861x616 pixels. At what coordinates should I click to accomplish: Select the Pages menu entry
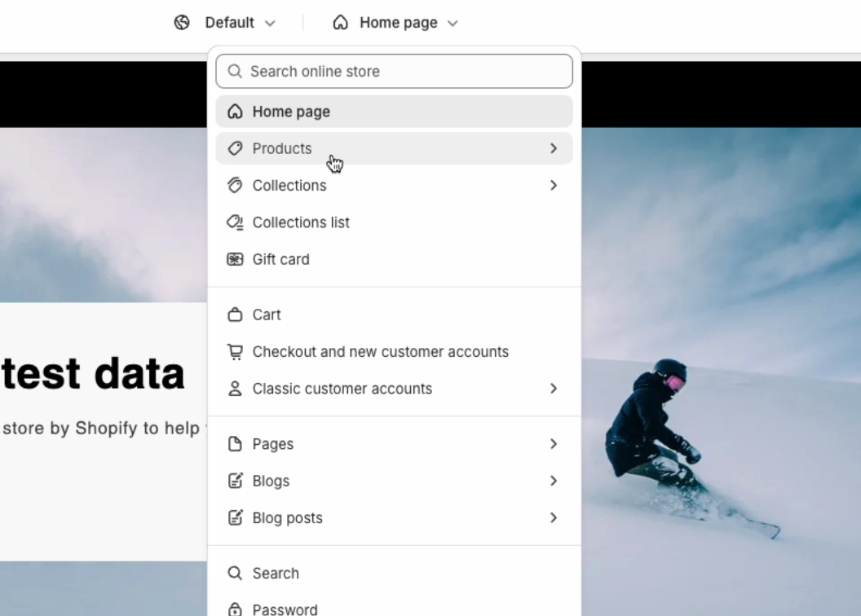pyautogui.click(x=395, y=444)
